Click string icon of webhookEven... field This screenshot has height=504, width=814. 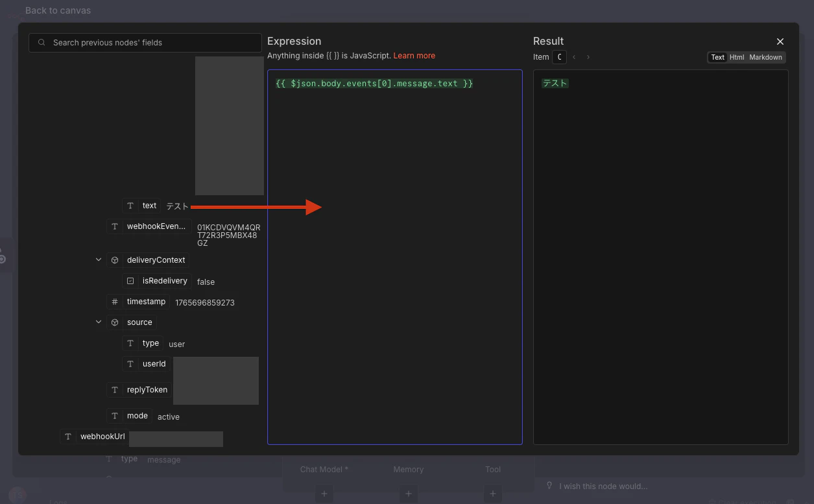[115, 226]
